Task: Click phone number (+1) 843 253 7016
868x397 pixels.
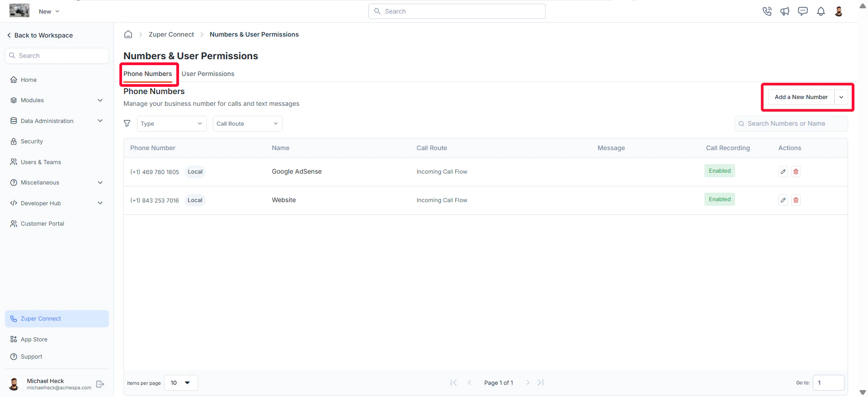Action: pos(155,200)
